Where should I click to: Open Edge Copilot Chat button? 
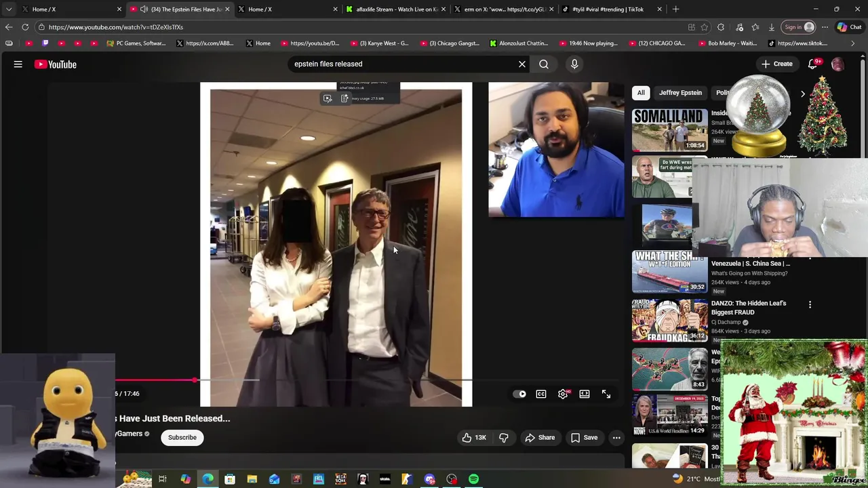click(848, 27)
